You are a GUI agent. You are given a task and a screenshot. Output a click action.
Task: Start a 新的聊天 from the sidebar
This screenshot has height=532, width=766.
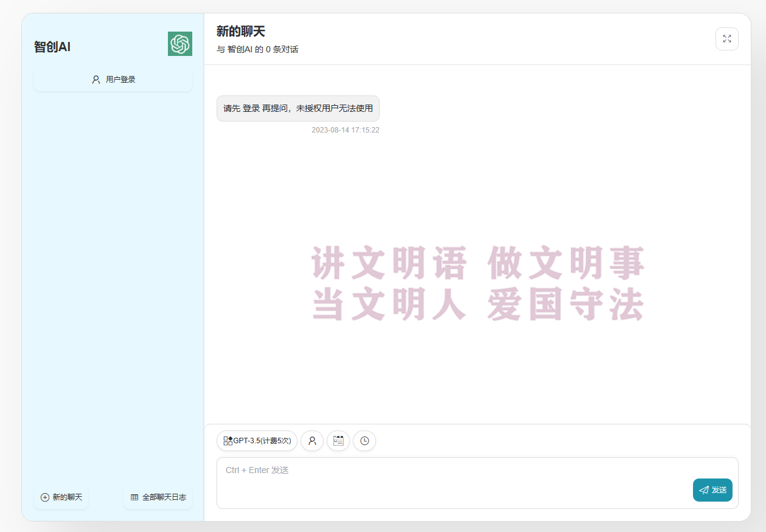tap(61, 497)
